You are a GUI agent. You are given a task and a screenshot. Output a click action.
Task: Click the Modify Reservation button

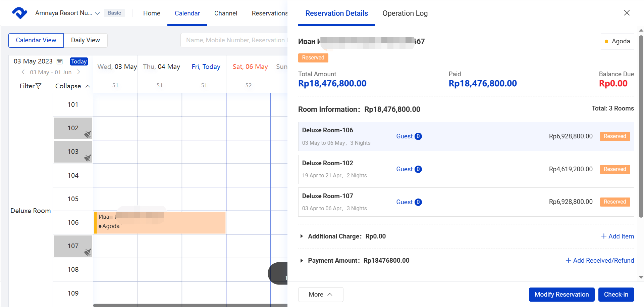pos(561,295)
